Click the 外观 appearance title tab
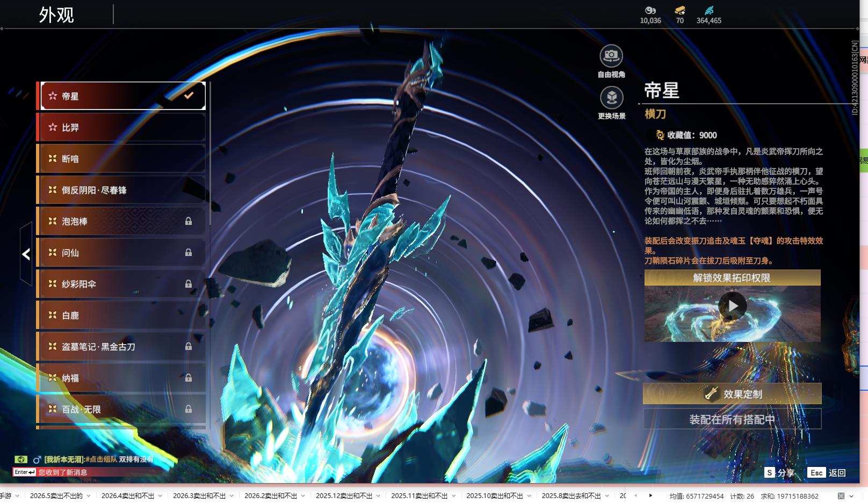The height and width of the screenshot is (504, 868). (x=56, y=15)
